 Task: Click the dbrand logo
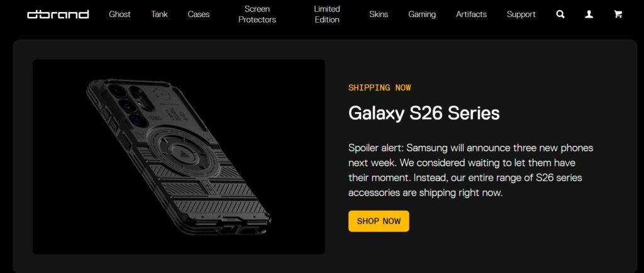click(x=58, y=14)
